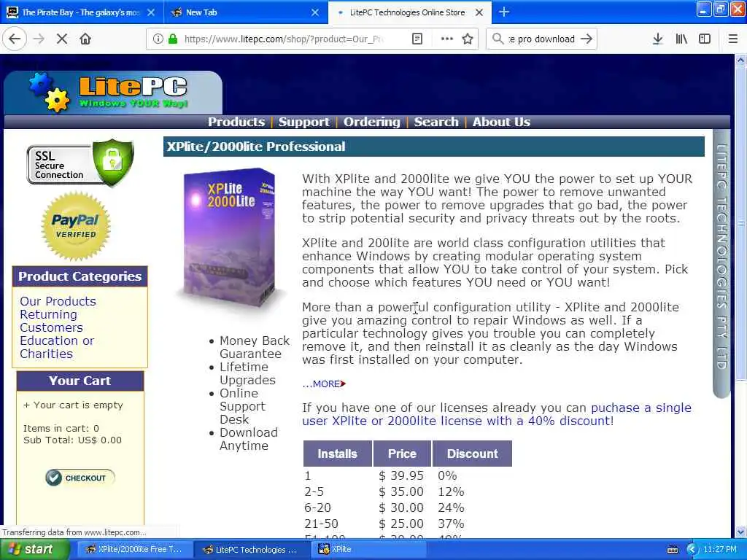Screen dimensions: 747x560
Task: Toggle the sidebar icon
Action: [705, 39]
